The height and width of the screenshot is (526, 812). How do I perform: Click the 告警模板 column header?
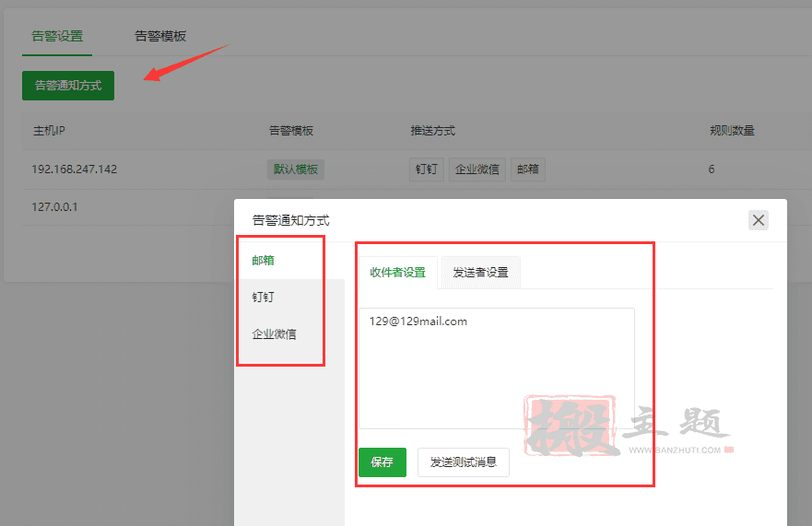click(x=291, y=131)
